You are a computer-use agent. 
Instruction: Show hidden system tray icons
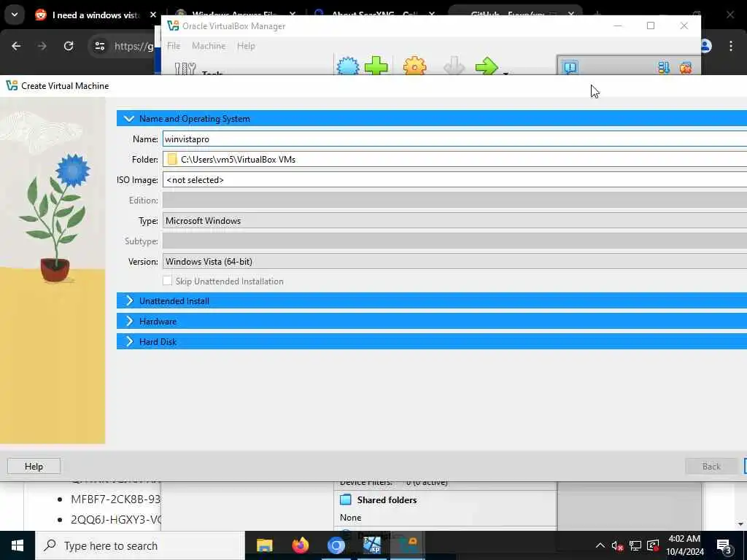[600, 545]
